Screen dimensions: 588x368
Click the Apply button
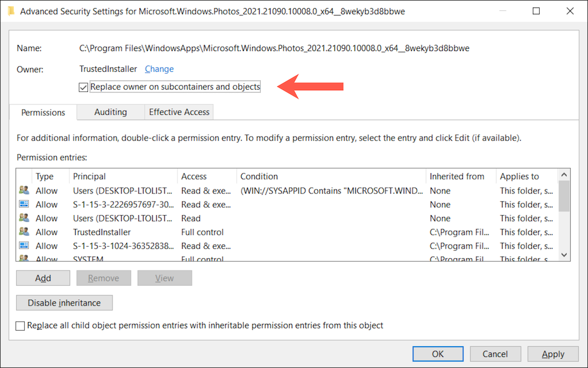point(553,354)
